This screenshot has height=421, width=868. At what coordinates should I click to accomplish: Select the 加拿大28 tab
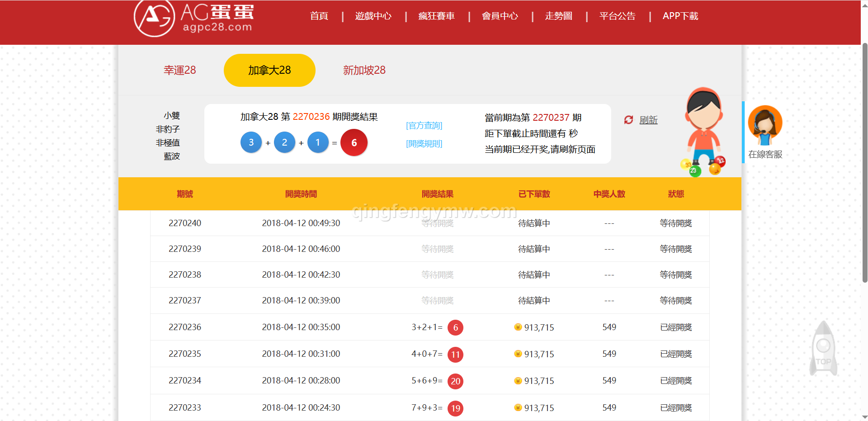point(269,70)
